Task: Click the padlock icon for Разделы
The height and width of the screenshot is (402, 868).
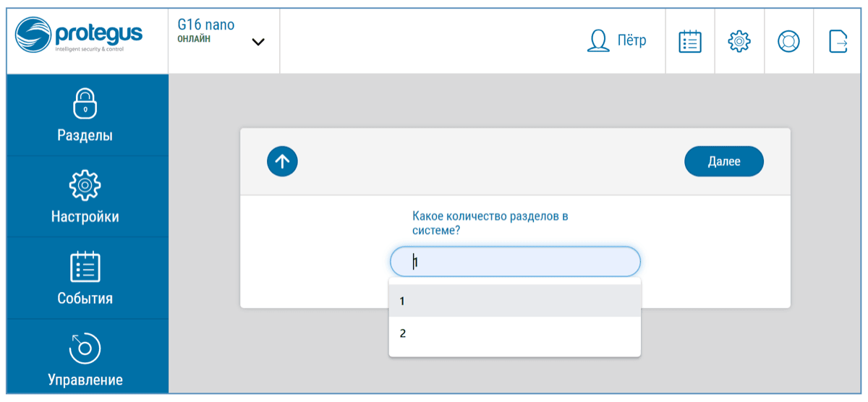Action: click(x=85, y=104)
